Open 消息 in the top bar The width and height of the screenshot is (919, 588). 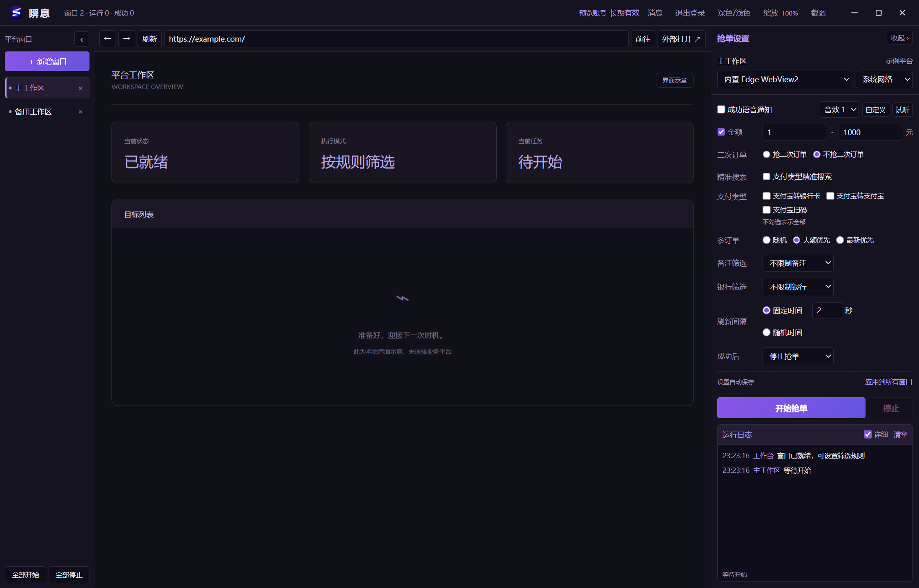coord(655,13)
